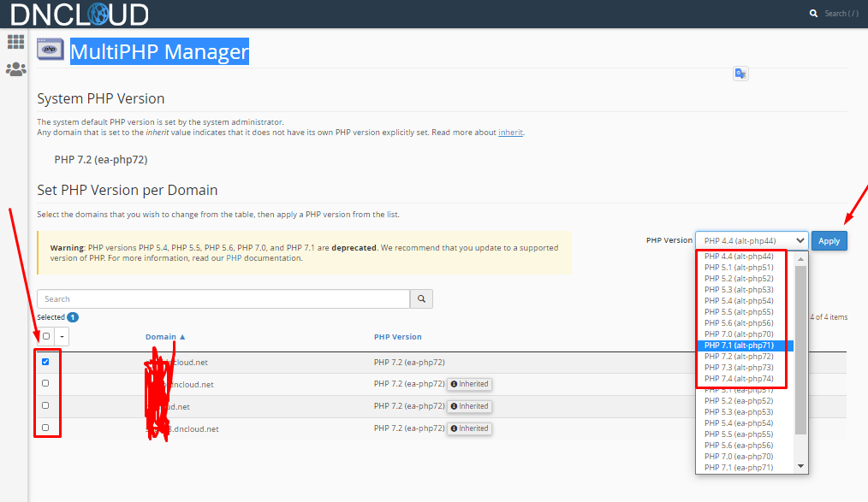Screen dimensions: 868x502
Task: Select PHP 5.3 (ea-php53) option
Action: [739, 412]
